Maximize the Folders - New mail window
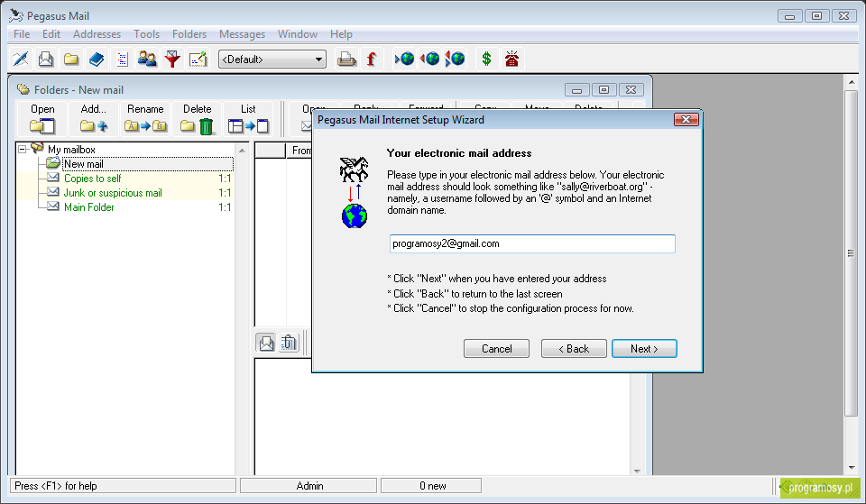866x504 pixels. [603, 89]
